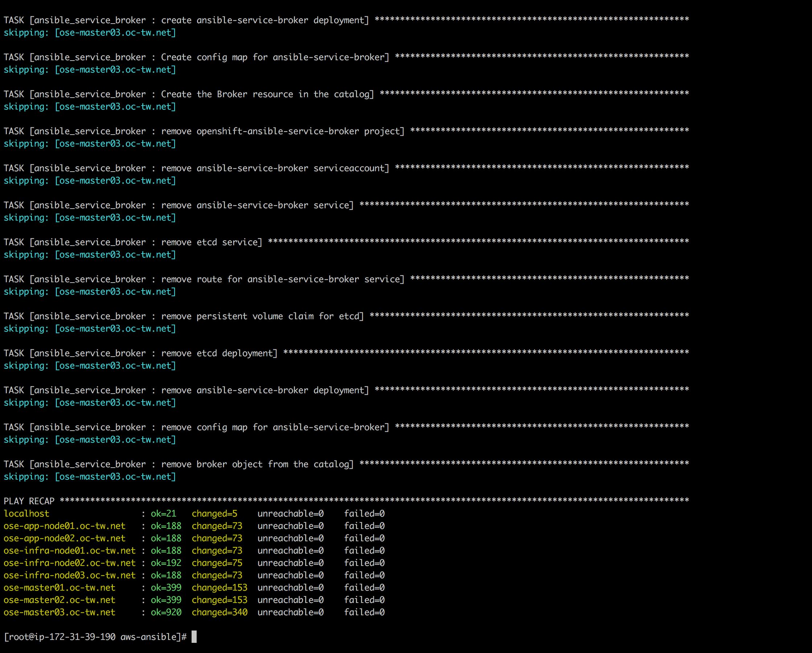Click failed=0 in the ose-master03 row
812x653 pixels.
tap(364, 612)
